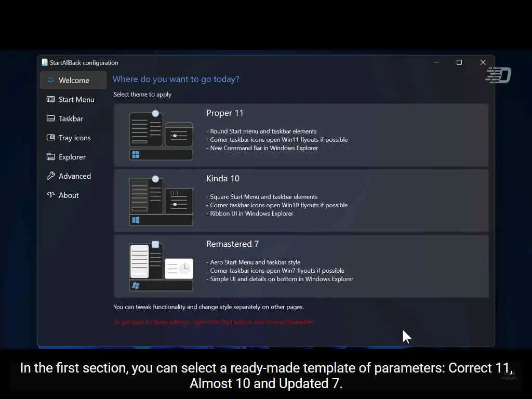
Task: Click the Welcome smiley icon
Action: (x=50, y=80)
